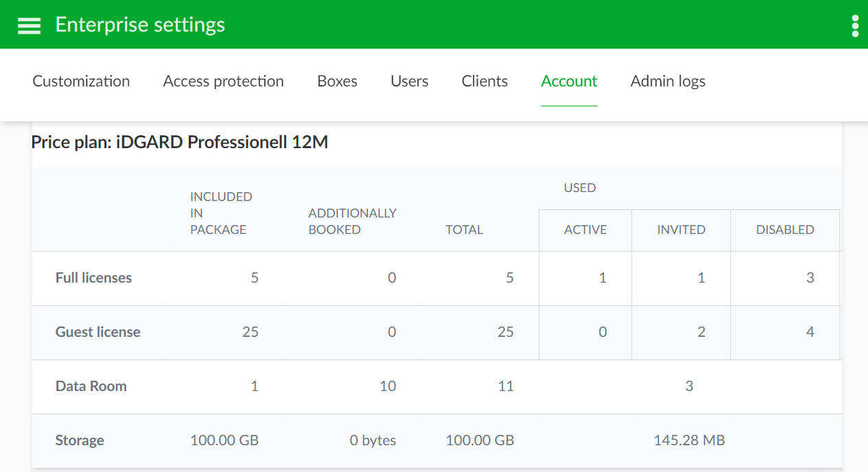The width and height of the screenshot is (868, 472).
Task: Click Data Room additionally booked value 10
Action: [388, 386]
